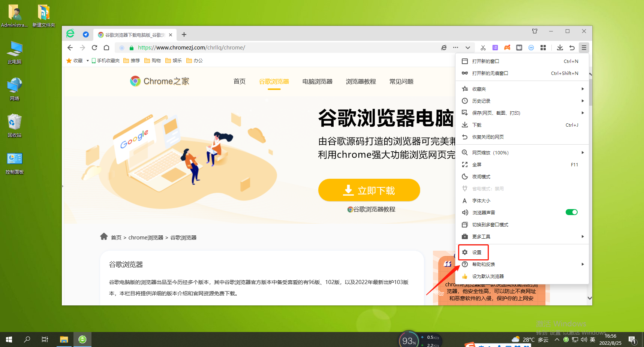Screen dimensions: 644x347
Task: Open a new tab with plus button
Action: click(184, 34)
